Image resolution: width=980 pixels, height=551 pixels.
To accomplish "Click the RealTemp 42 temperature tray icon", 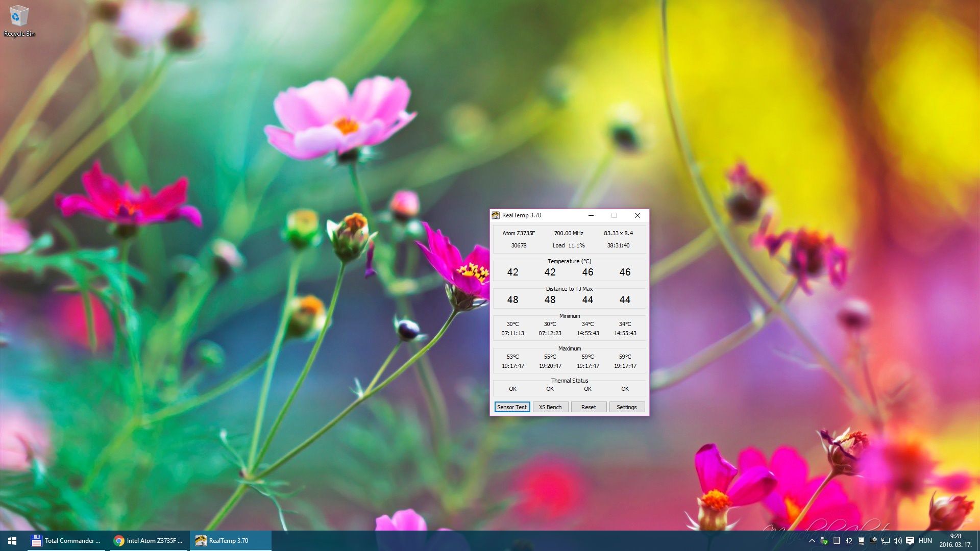I will click(x=849, y=541).
